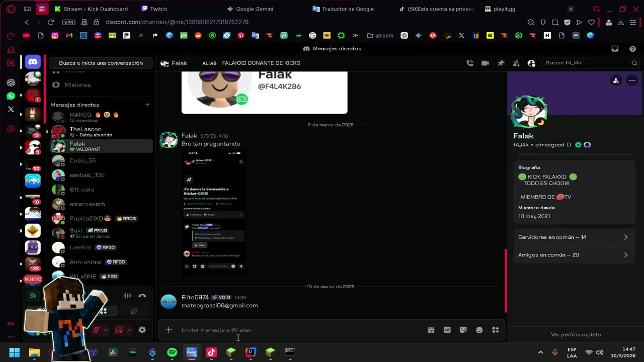
Task: Expand Amigos en común — 20
Action: point(573,255)
